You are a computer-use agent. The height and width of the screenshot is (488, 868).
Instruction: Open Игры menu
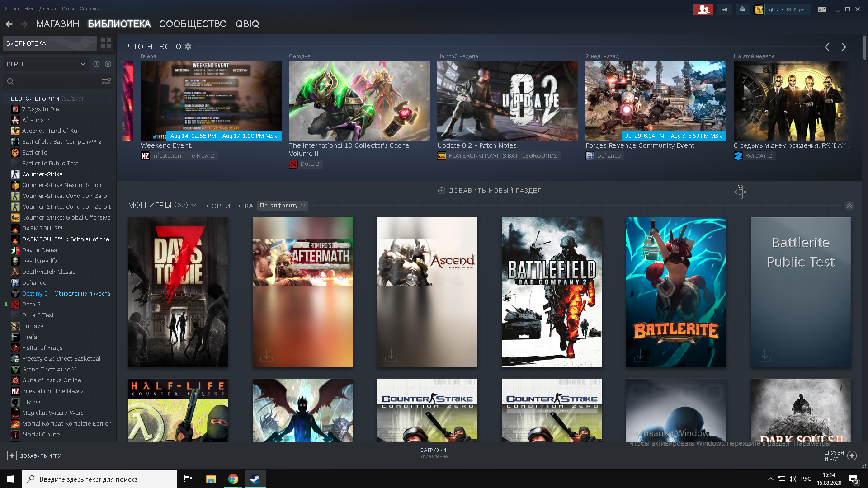tap(68, 9)
